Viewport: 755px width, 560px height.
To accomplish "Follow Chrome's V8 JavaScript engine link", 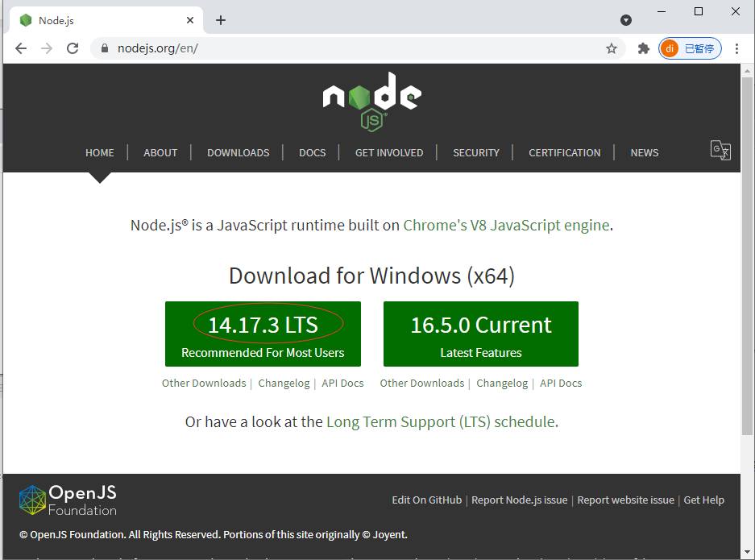I will (507, 226).
